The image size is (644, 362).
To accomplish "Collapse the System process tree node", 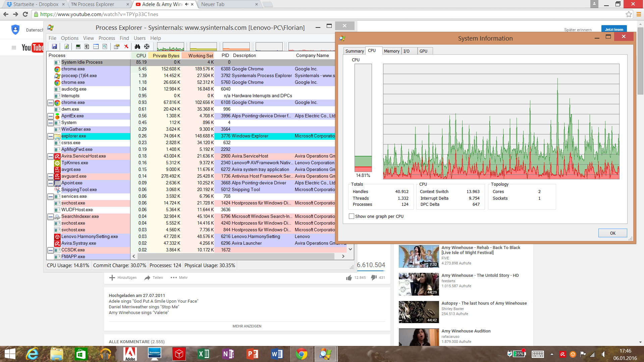I will pyautogui.click(x=51, y=123).
